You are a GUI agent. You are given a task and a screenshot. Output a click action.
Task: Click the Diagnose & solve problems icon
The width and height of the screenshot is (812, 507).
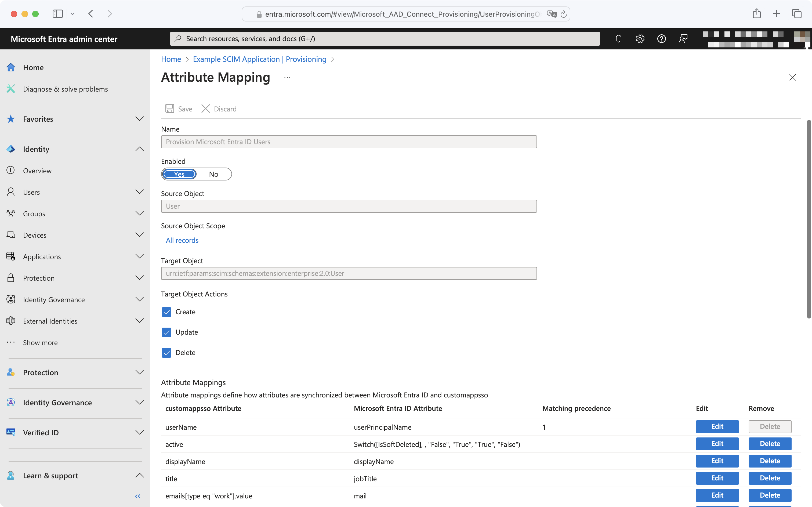11,89
